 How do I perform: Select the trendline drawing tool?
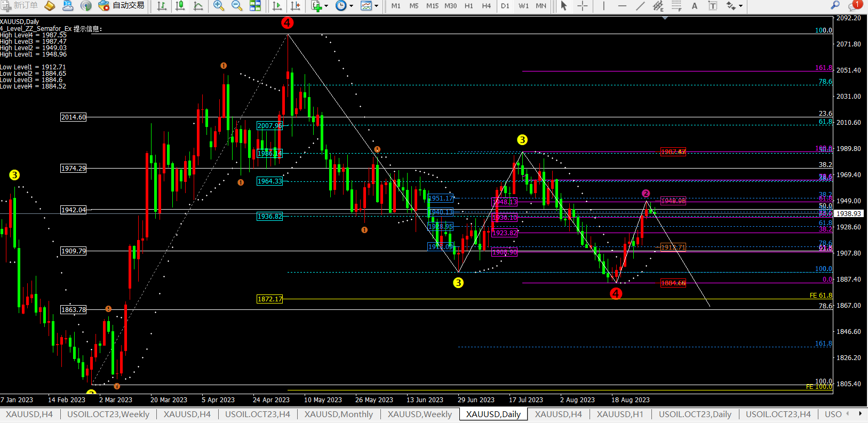pos(640,6)
